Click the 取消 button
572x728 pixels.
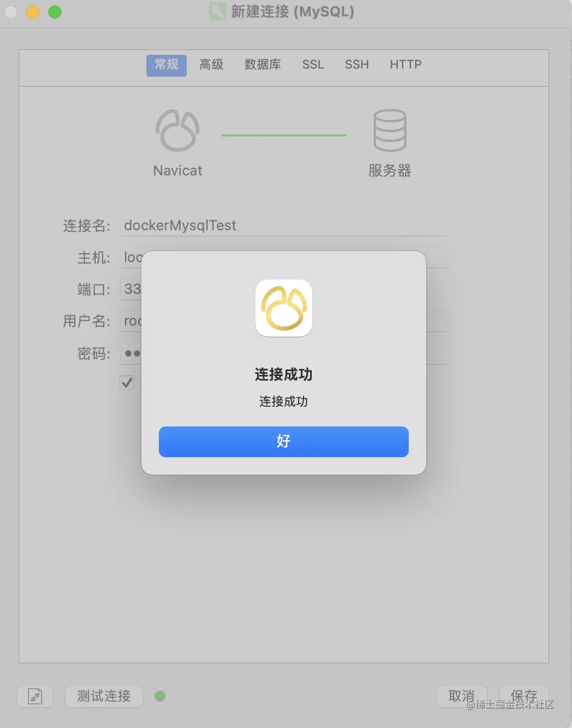(x=461, y=696)
